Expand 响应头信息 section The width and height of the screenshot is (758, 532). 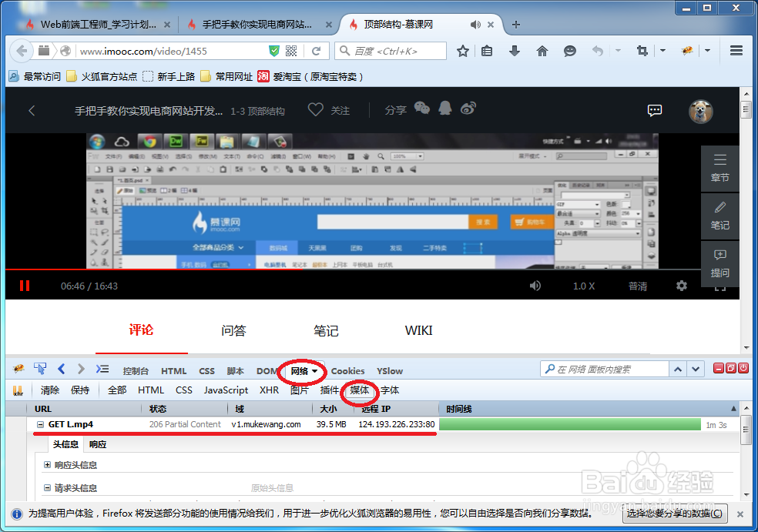(48, 465)
